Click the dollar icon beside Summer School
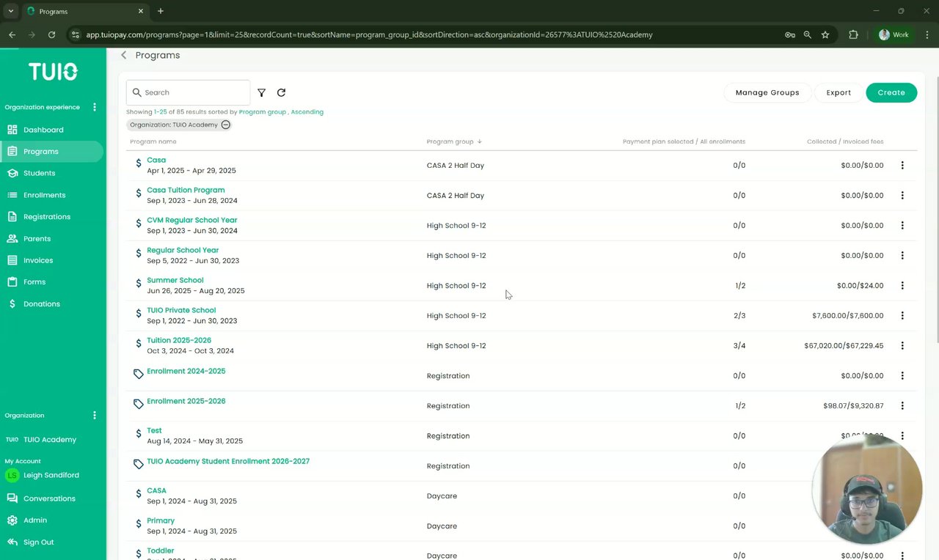 138,283
